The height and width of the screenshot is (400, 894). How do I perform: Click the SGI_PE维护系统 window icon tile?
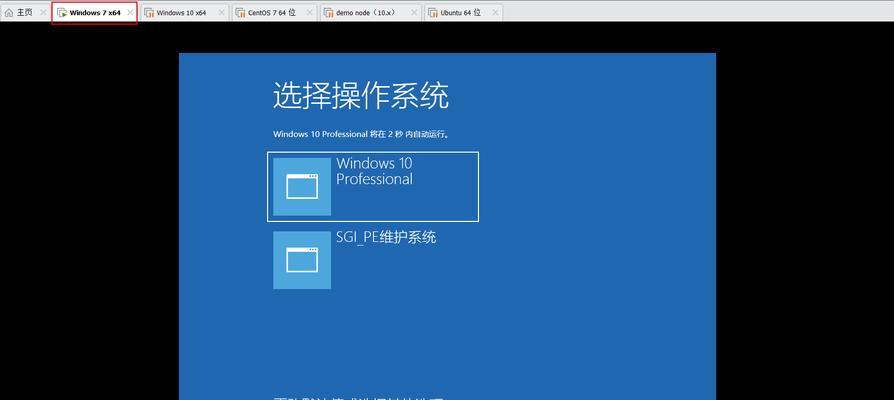[302, 260]
